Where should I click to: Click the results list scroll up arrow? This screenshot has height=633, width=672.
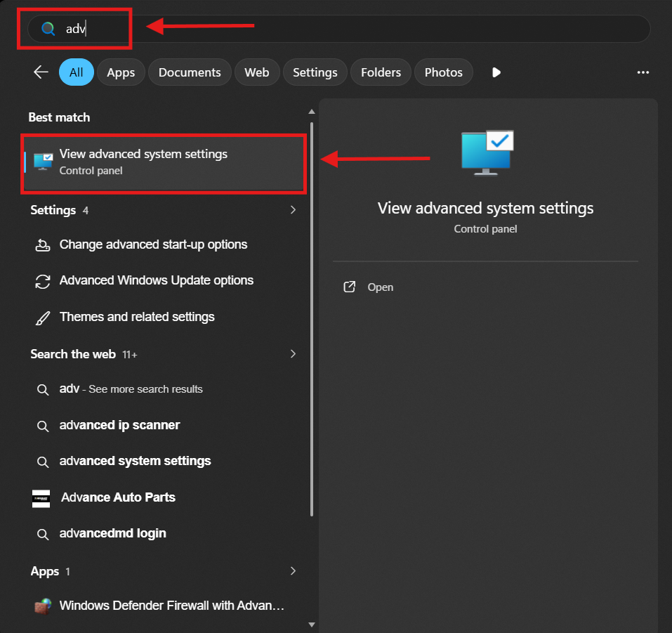pos(312,112)
